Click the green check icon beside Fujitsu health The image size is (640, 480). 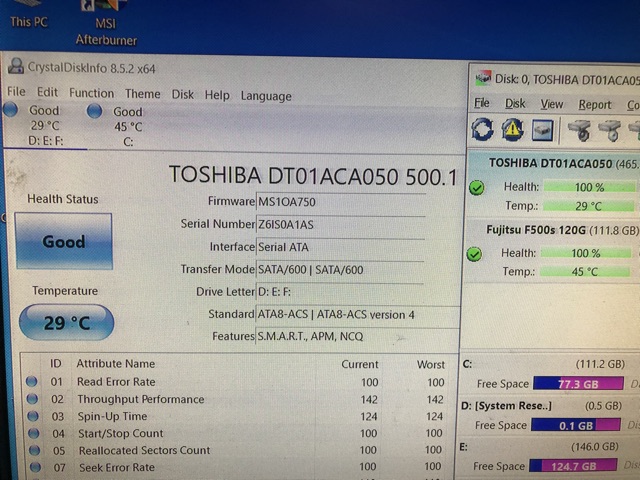tap(474, 254)
